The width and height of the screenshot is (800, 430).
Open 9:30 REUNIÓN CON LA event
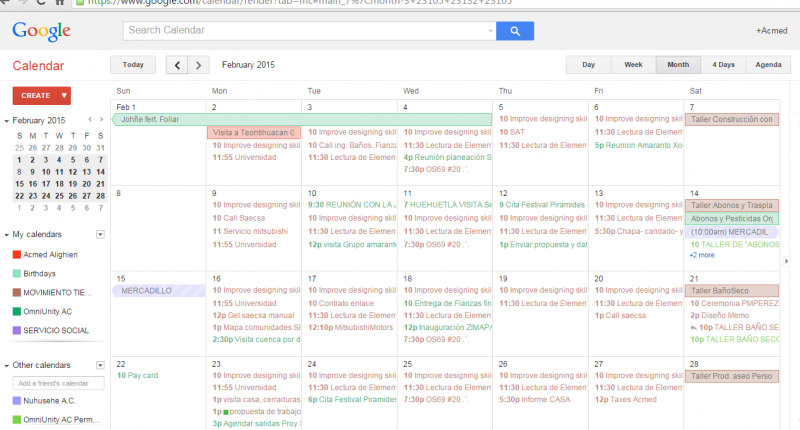coord(351,205)
